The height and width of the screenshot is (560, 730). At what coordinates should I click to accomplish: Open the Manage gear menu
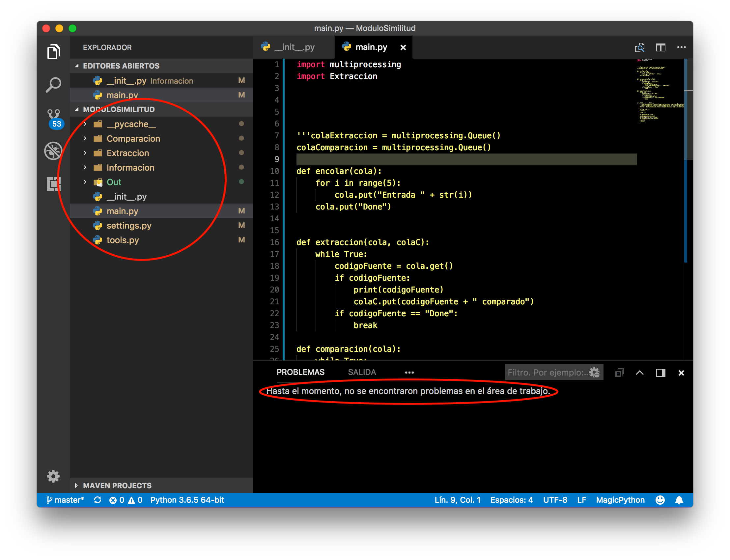(53, 476)
